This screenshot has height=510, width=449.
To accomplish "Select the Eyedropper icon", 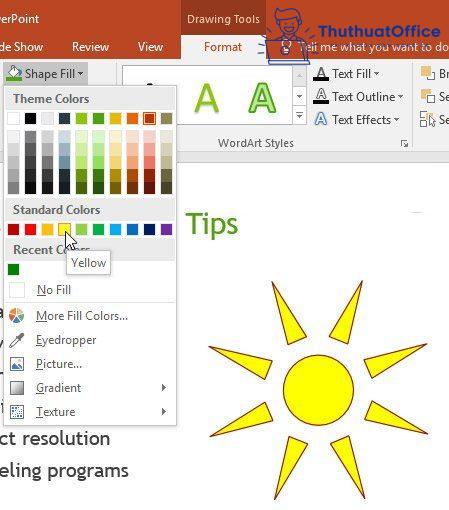I will [16, 340].
